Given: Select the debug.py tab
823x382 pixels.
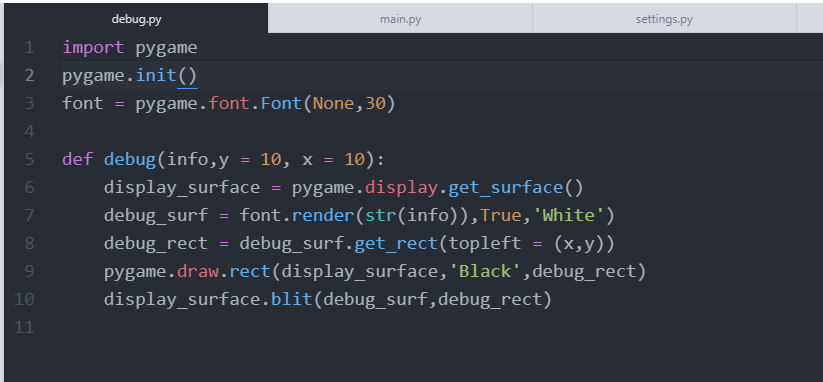Looking at the screenshot, I should tap(136, 19).
